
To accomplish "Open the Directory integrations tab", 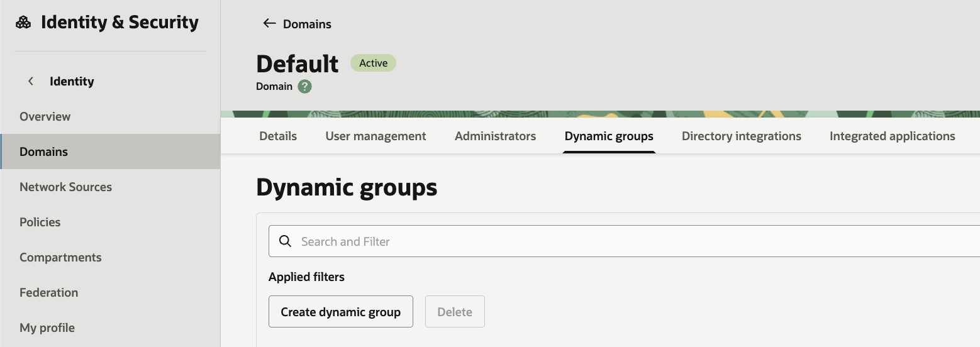I will click(741, 136).
